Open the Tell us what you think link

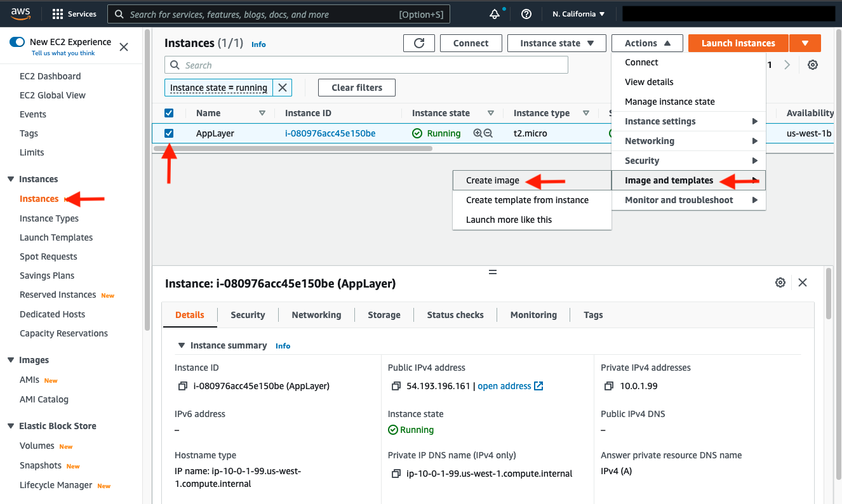(63, 53)
